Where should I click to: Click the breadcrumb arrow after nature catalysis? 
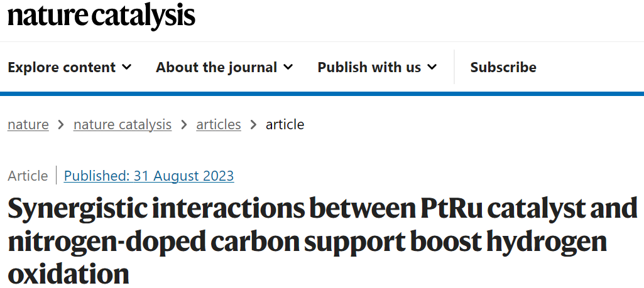184,124
